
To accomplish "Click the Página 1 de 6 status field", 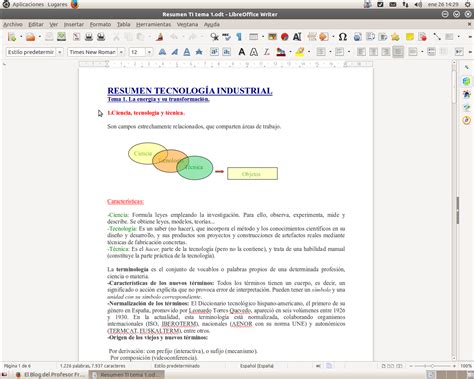I will 17,366.
